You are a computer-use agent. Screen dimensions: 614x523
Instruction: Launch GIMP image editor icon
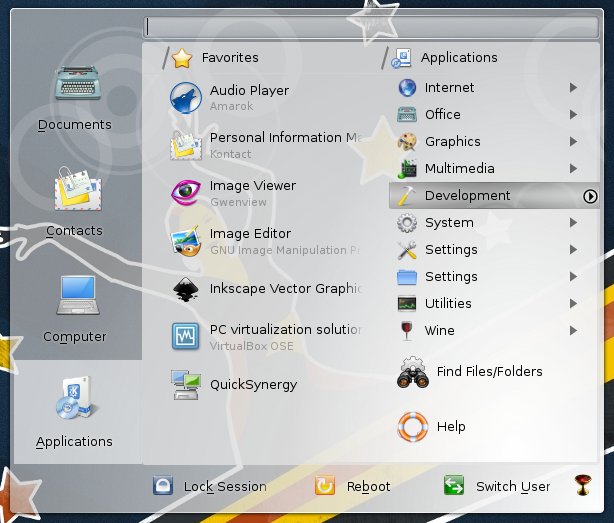click(x=186, y=241)
